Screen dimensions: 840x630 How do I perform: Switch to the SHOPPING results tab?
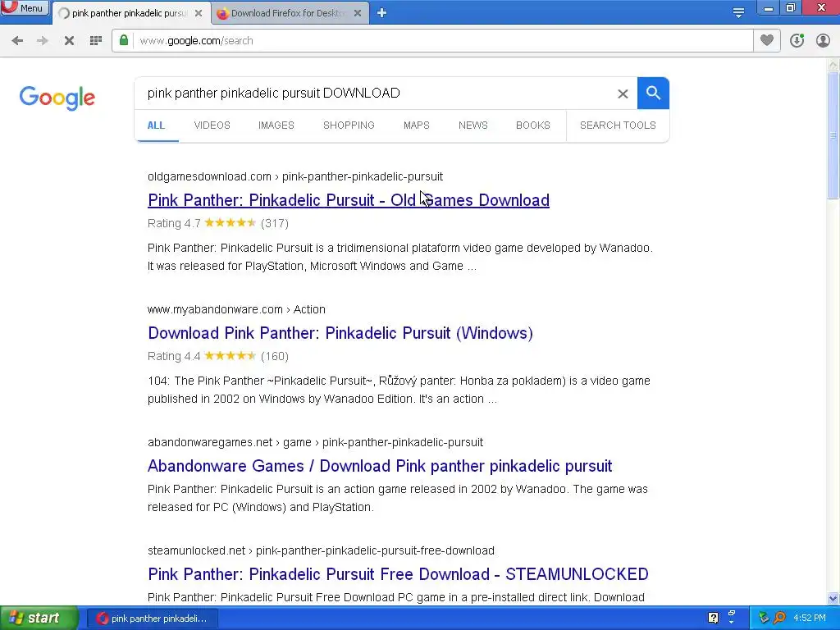click(x=349, y=126)
